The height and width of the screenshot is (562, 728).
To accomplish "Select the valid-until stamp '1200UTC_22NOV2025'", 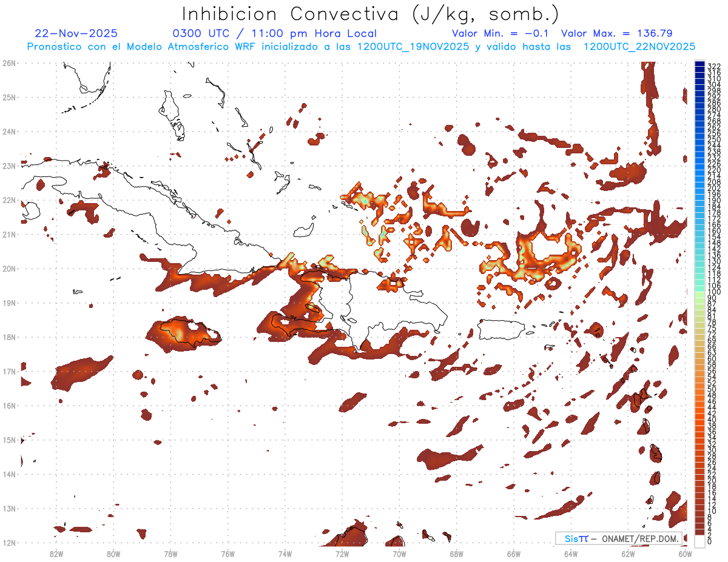I will point(639,47).
